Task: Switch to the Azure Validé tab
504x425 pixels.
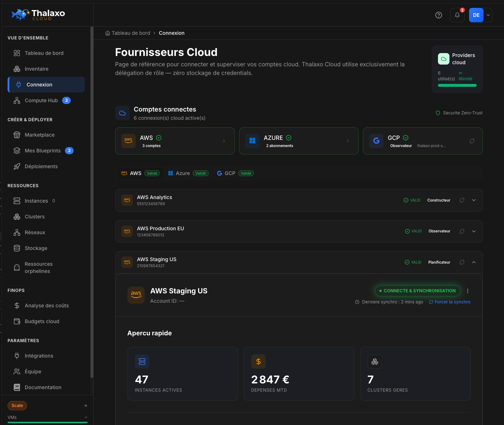Action: click(x=188, y=173)
